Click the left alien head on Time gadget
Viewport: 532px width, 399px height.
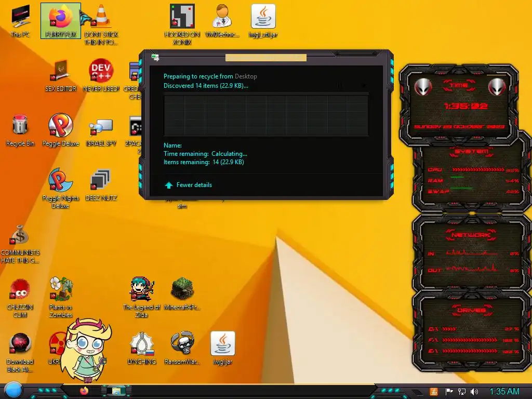pos(423,87)
